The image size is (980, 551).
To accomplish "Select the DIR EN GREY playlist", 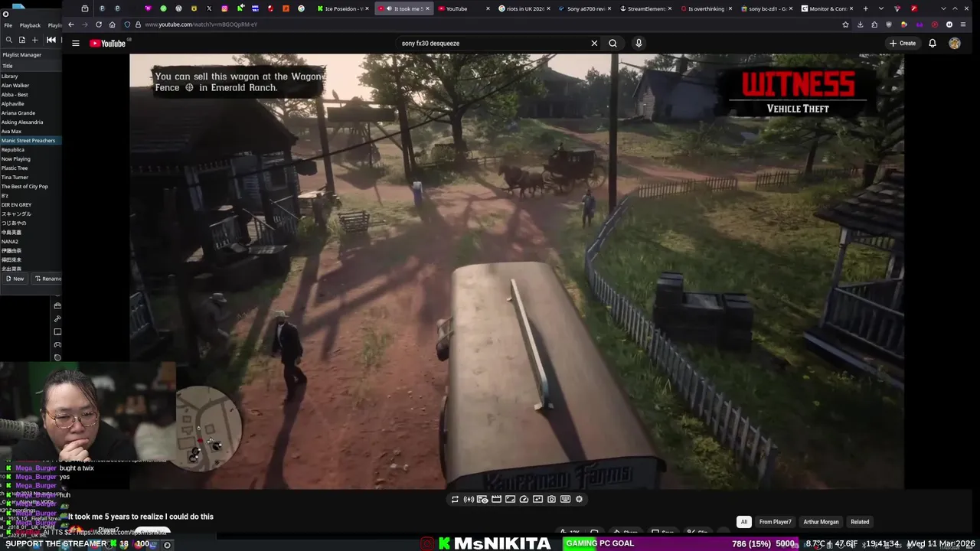I will 31,204.
